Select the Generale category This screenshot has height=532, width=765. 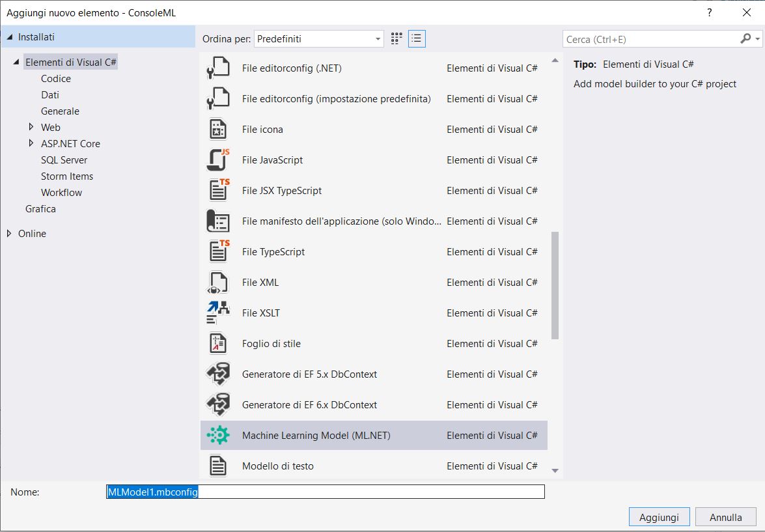(60, 111)
